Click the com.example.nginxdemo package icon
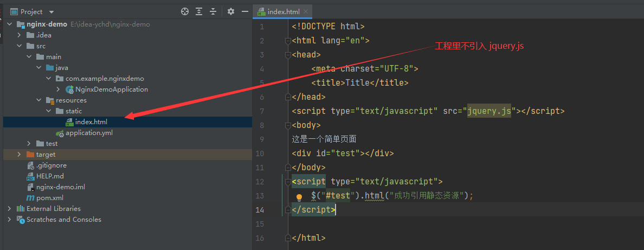 (60, 78)
